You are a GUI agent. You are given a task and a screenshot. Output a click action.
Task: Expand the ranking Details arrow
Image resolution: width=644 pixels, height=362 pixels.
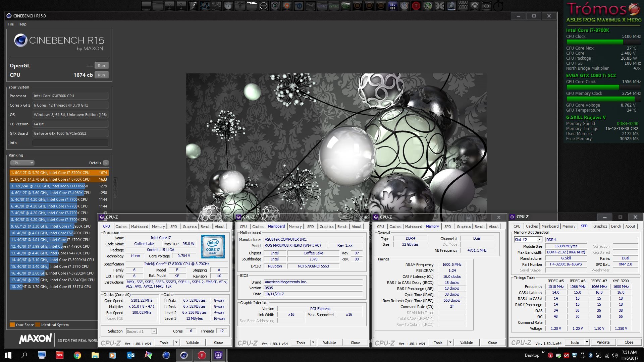(106, 163)
